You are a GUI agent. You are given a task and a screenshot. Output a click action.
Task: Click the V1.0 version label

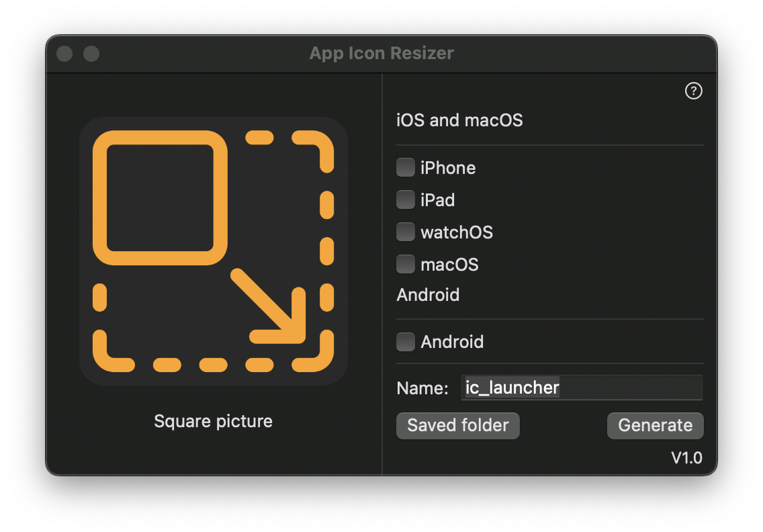click(686, 458)
